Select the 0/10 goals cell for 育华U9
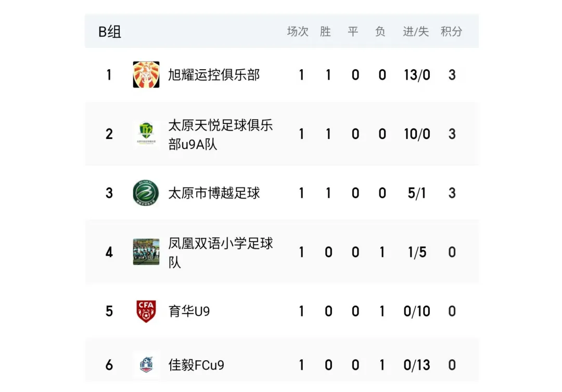Image resolution: width=562 pixels, height=392 pixels. tap(417, 311)
